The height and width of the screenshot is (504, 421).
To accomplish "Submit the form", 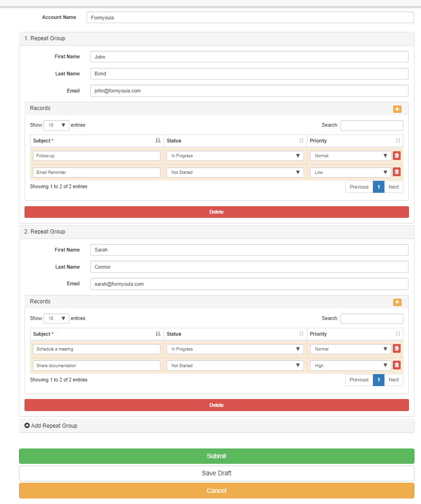I will [x=217, y=456].
